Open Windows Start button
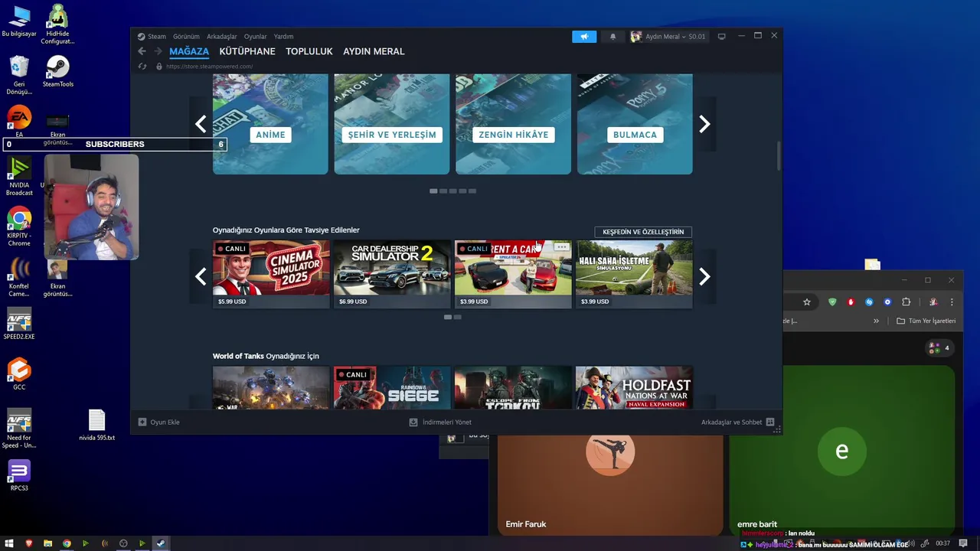The image size is (980, 551). 10,543
